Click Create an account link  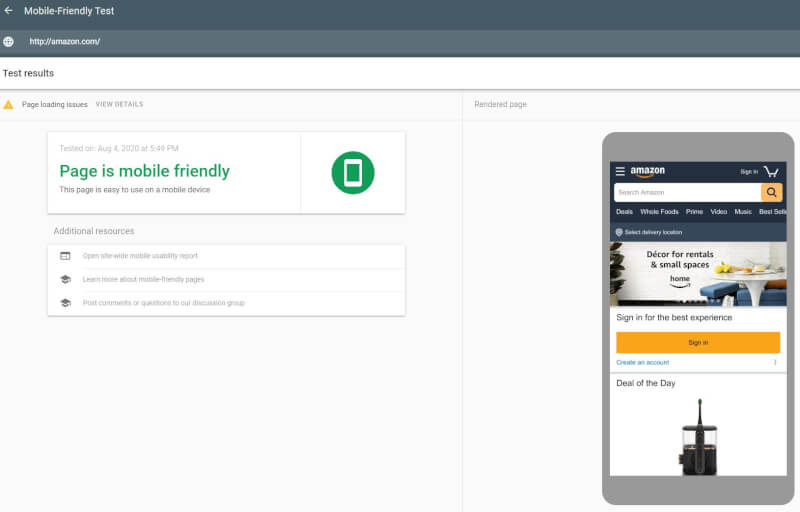642,363
